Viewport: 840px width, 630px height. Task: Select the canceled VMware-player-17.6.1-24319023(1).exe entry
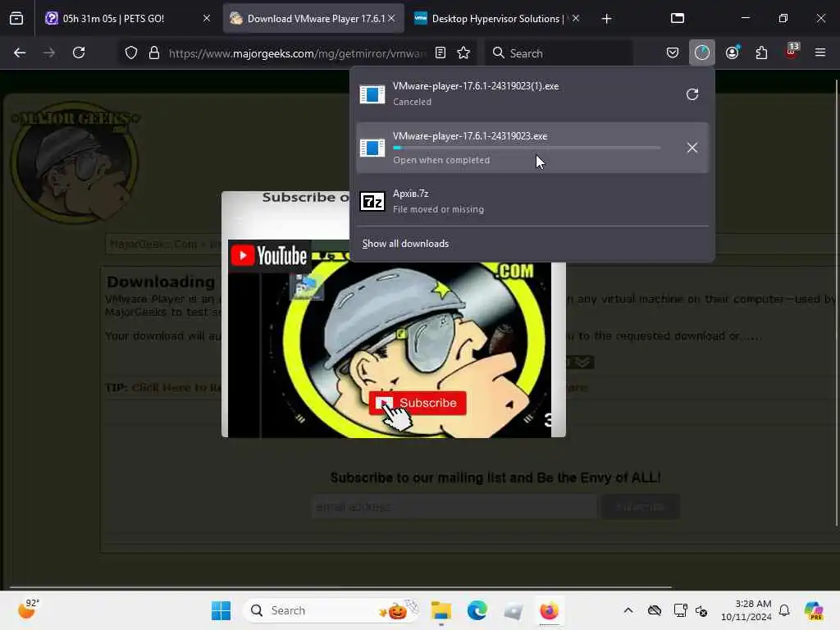532,94
